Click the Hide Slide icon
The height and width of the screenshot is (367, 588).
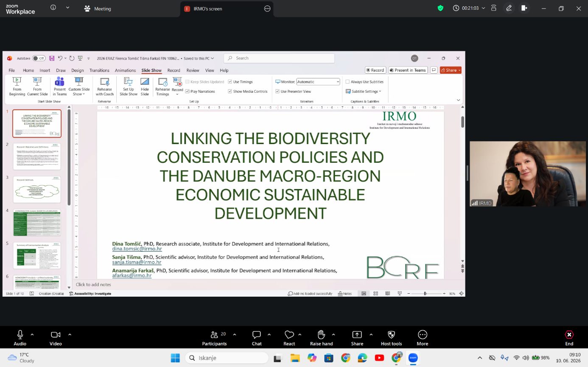(x=145, y=86)
